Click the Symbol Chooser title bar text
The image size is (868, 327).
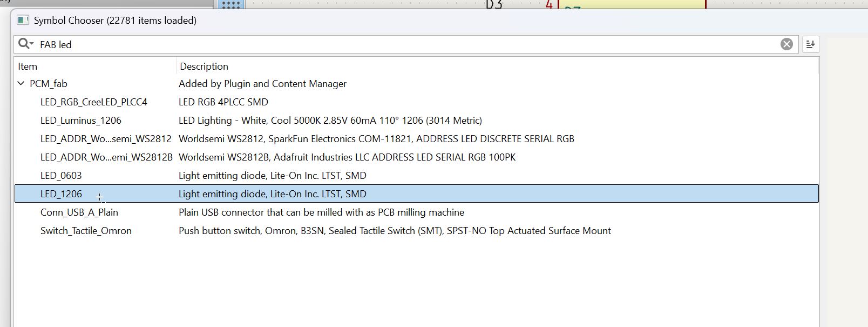(x=115, y=21)
